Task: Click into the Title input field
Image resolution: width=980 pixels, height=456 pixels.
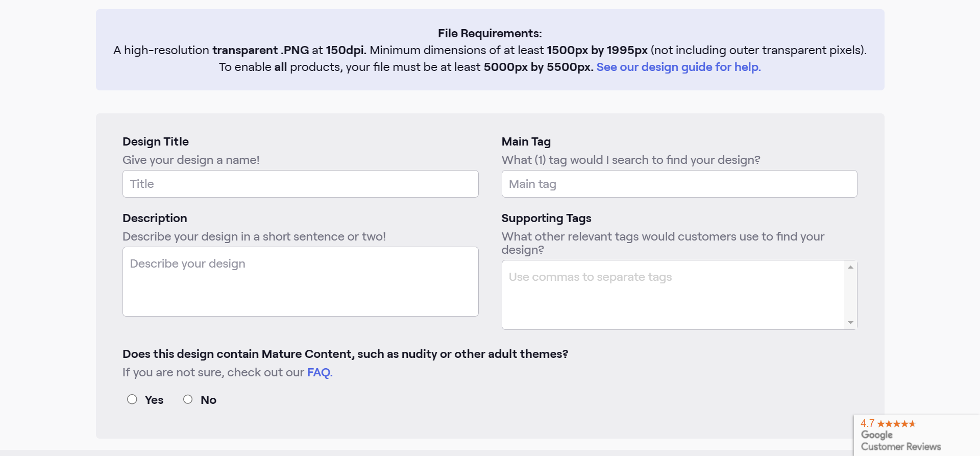Action: [301, 184]
